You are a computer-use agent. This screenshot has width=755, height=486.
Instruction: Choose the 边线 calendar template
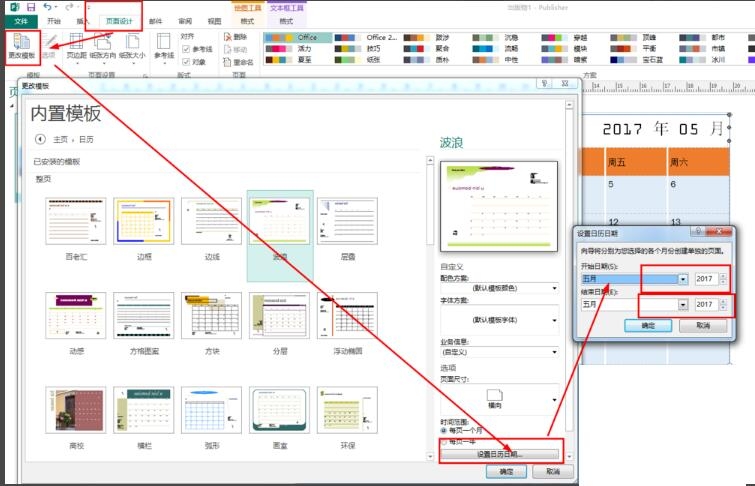coord(211,228)
